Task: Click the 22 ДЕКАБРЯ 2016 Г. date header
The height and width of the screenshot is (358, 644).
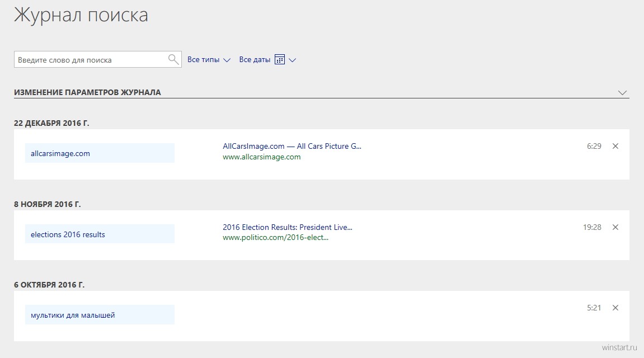Action: (x=51, y=123)
